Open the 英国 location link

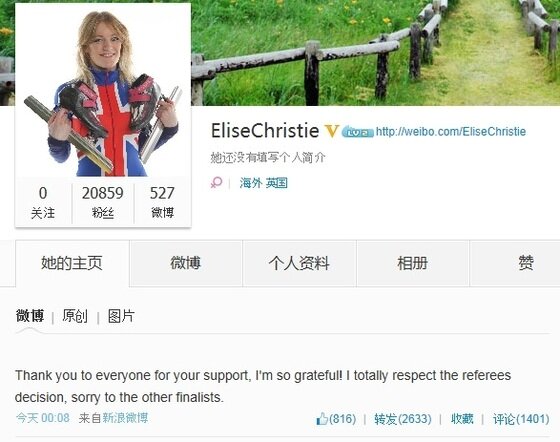(276, 183)
